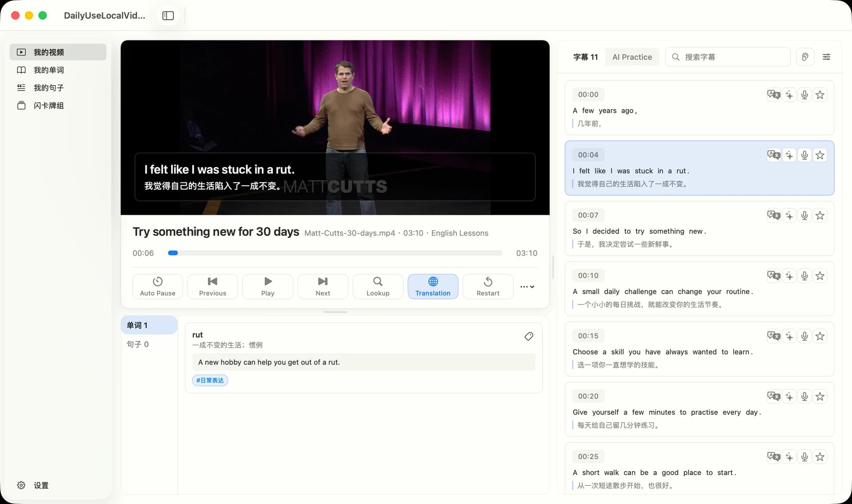Screen dimensions: 852x504
Task: Star the 00:00 subtitle
Action: pyautogui.click(x=820, y=94)
